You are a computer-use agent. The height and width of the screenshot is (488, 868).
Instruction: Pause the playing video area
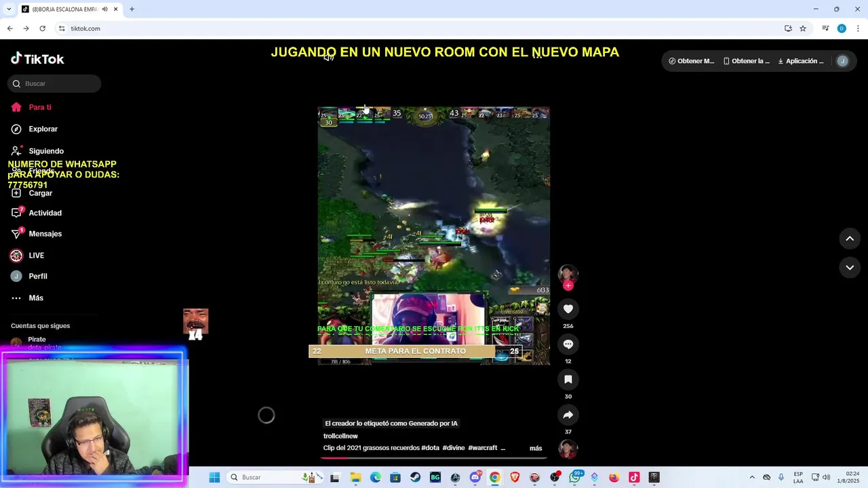point(434,235)
